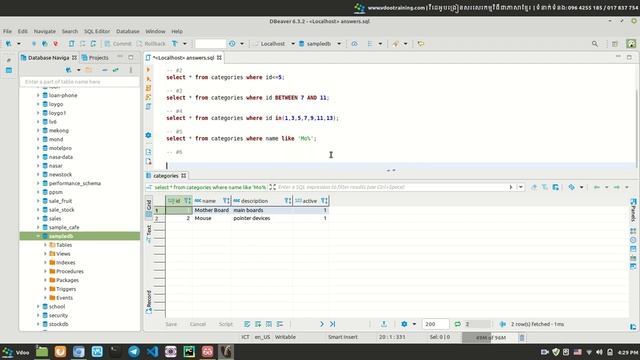Click the Save button in results toolbar
Screen dimensions: 640x360
coord(171,324)
